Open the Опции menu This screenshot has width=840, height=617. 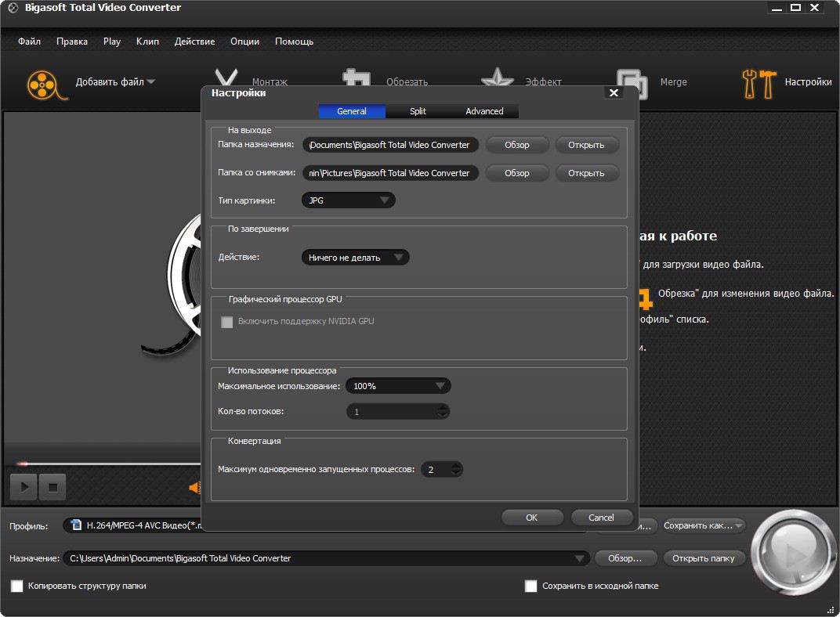pos(244,41)
